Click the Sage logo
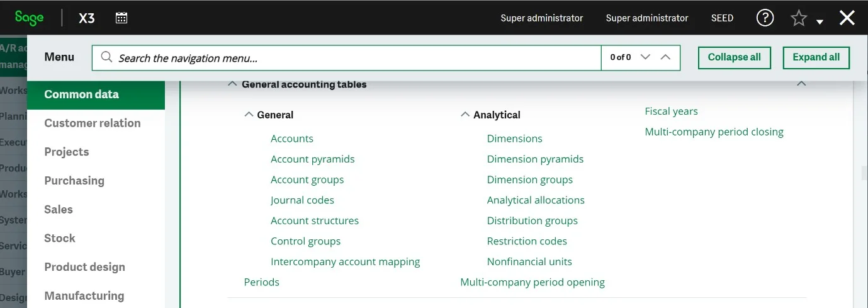The height and width of the screenshot is (308, 868). click(x=30, y=18)
